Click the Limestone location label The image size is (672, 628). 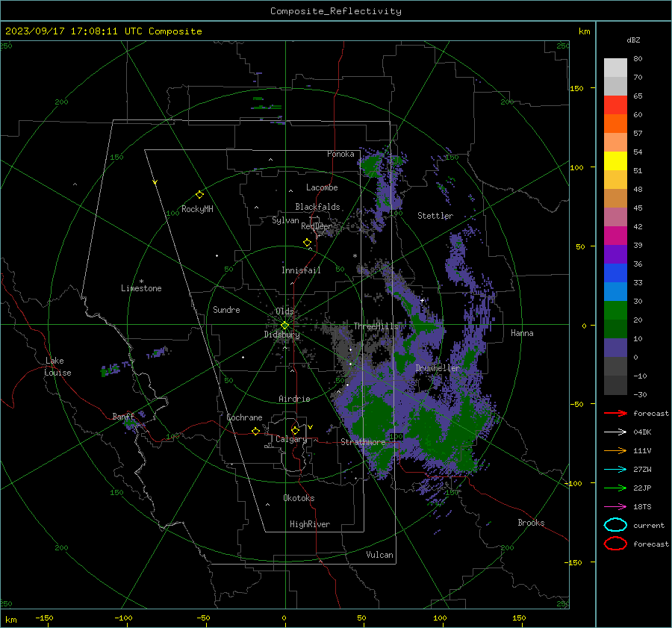pyautogui.click(x=141, y=288)
